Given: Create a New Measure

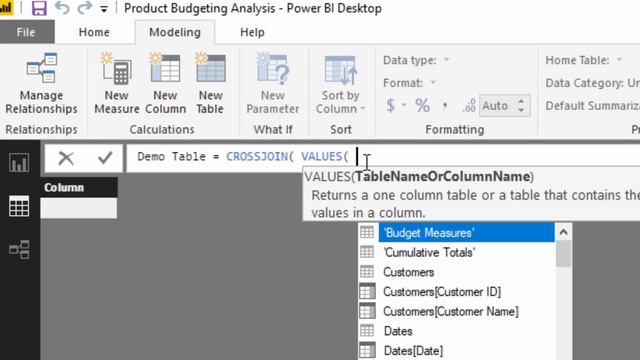Looking at the screenshot, I should (x=117, y=84).
